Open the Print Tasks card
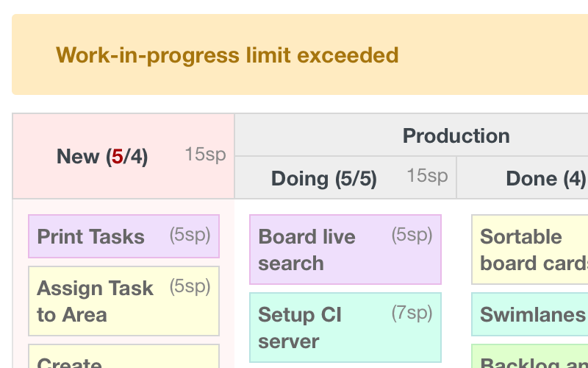588x368 pixels. tap(91, 237)
